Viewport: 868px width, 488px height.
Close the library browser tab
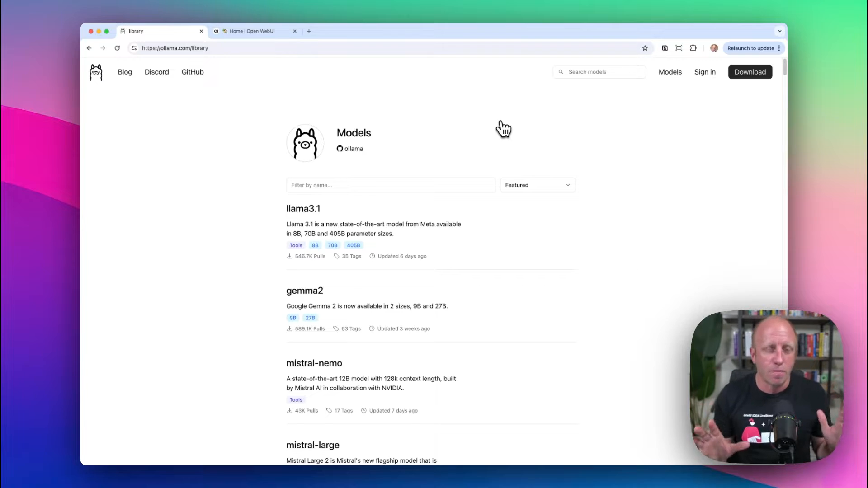201,31
